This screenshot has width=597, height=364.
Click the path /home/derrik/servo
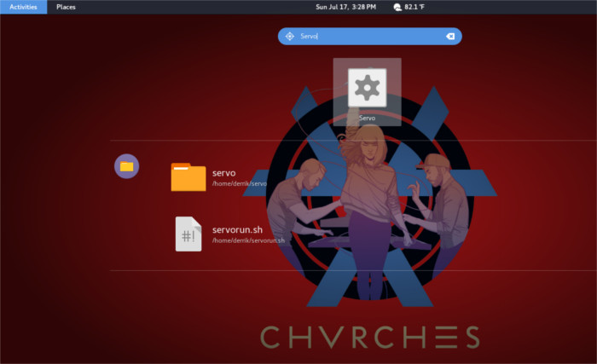240,183
